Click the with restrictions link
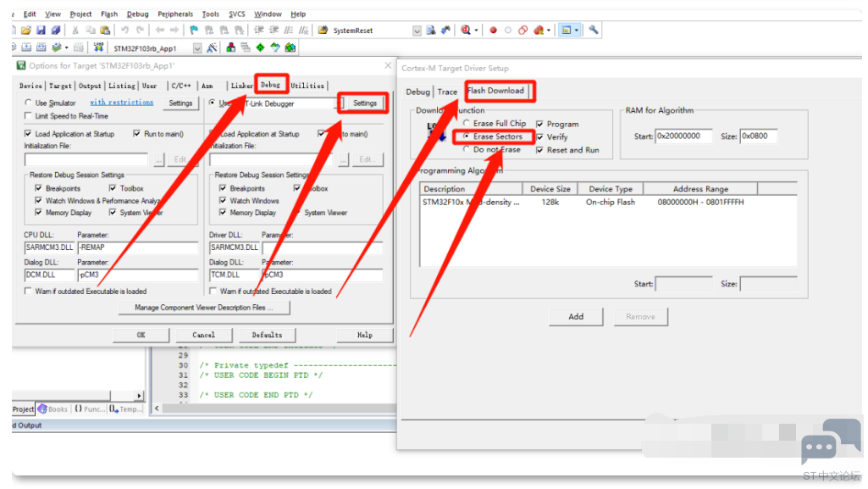Image resolution: width=868 pixels, height=489 pixels. [122, 103]
